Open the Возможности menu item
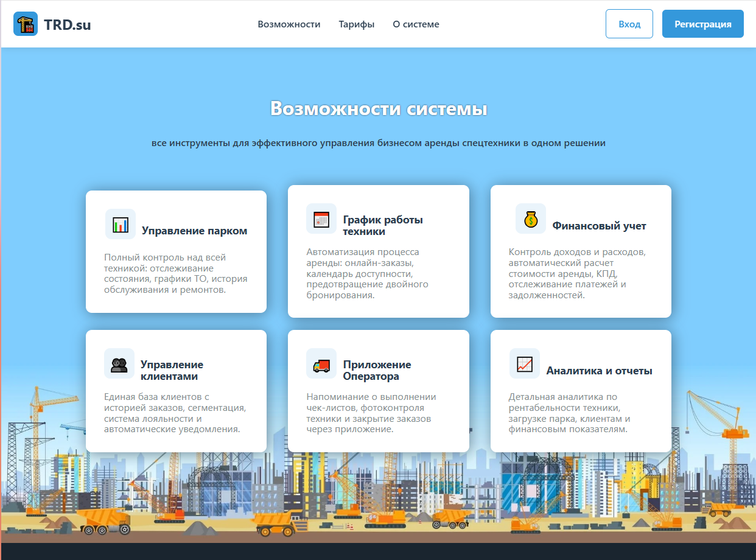 click(x=289, y=24)
